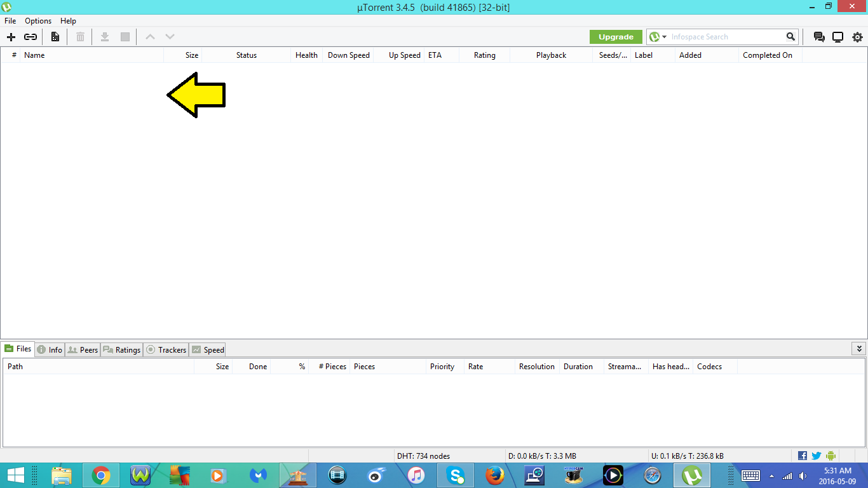This screenshot has height=488, width=868.
Task: Open the Help menu
Action: tap(68, 21)
